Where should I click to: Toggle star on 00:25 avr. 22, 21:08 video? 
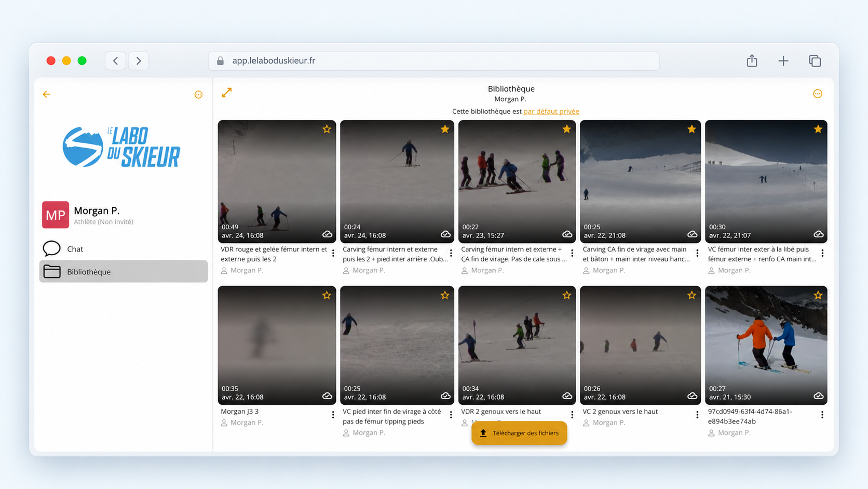[691, 129]
